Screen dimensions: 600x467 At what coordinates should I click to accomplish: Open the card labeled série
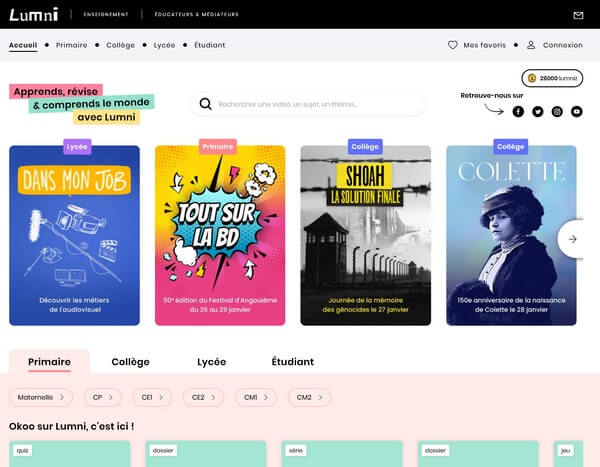point(342,454)
